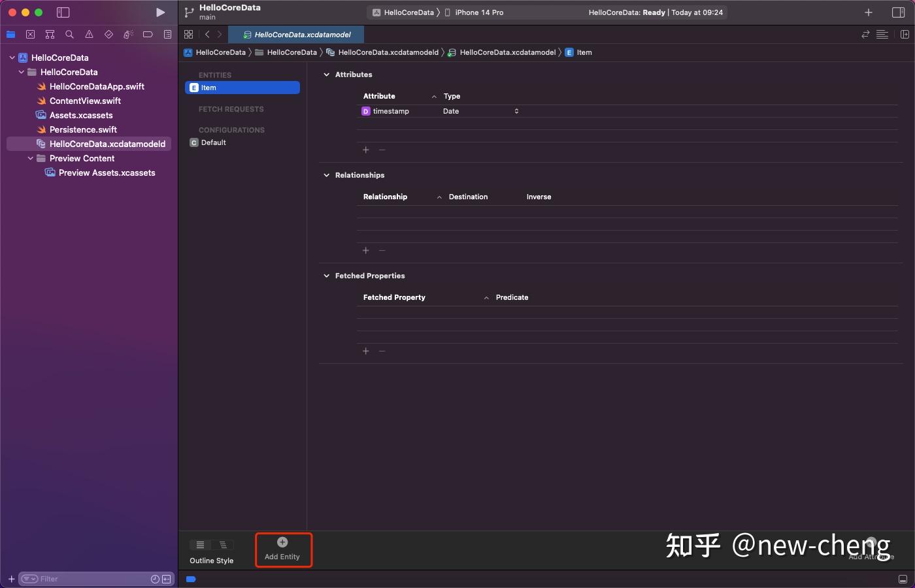Toggle the navigator sidebar button
The width and height of the screenshot is (915, 588).
[63, 12]
